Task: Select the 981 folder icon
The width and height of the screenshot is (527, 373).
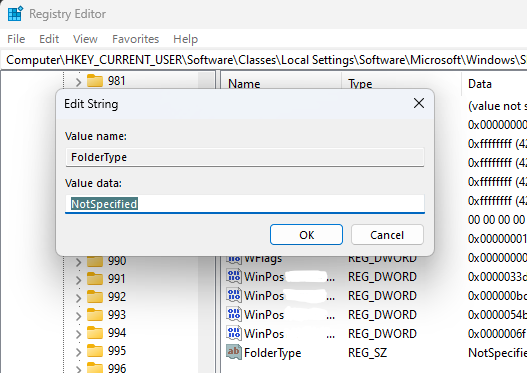Action: [x=95, y=81]
